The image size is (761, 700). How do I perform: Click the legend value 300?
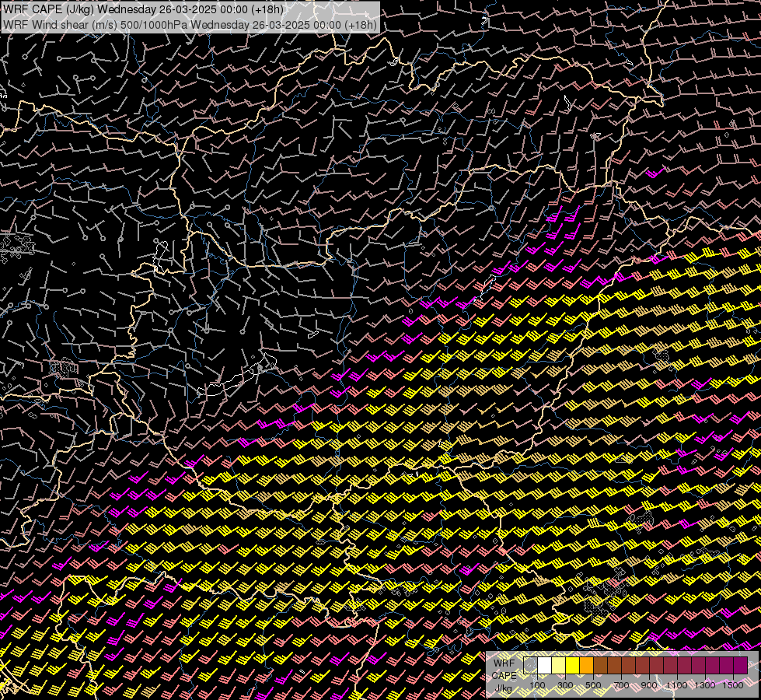click(565, 685)
